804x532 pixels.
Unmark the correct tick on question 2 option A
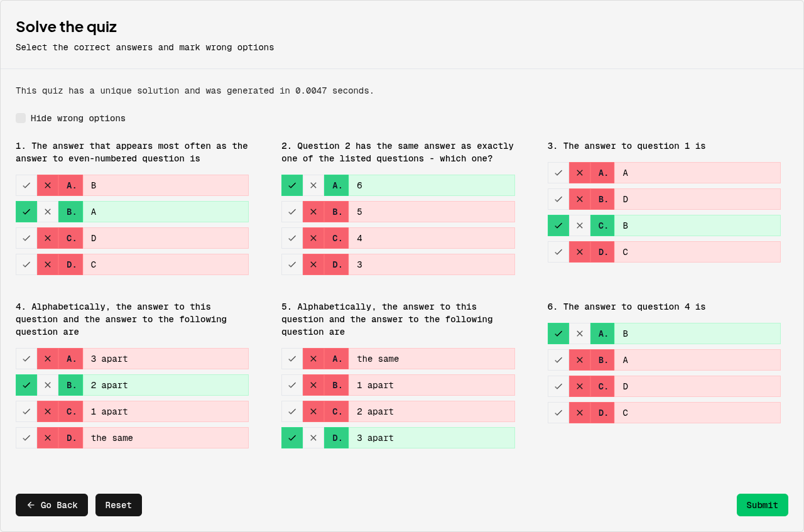coord(292,185)
